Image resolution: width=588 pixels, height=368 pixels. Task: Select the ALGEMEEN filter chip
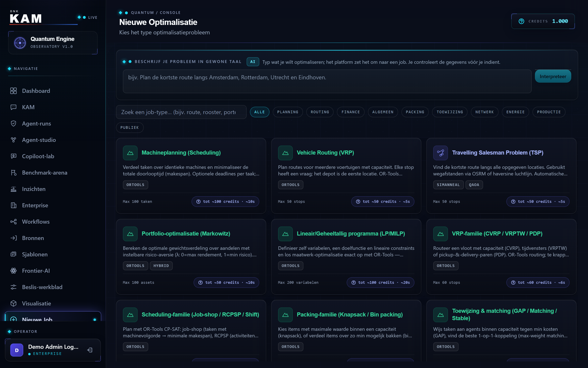(x=383, y=112)
